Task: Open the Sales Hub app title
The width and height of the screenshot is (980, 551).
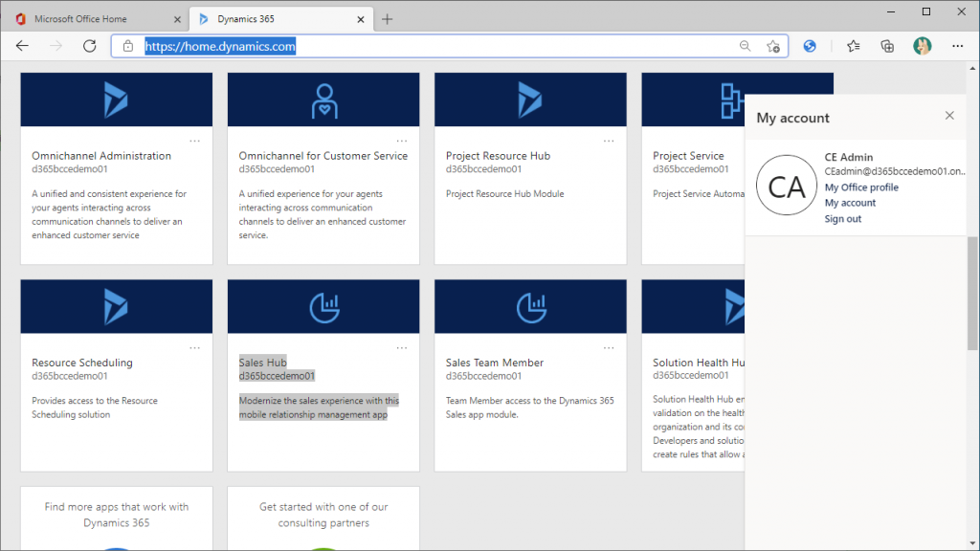Action: pos(262,363)
